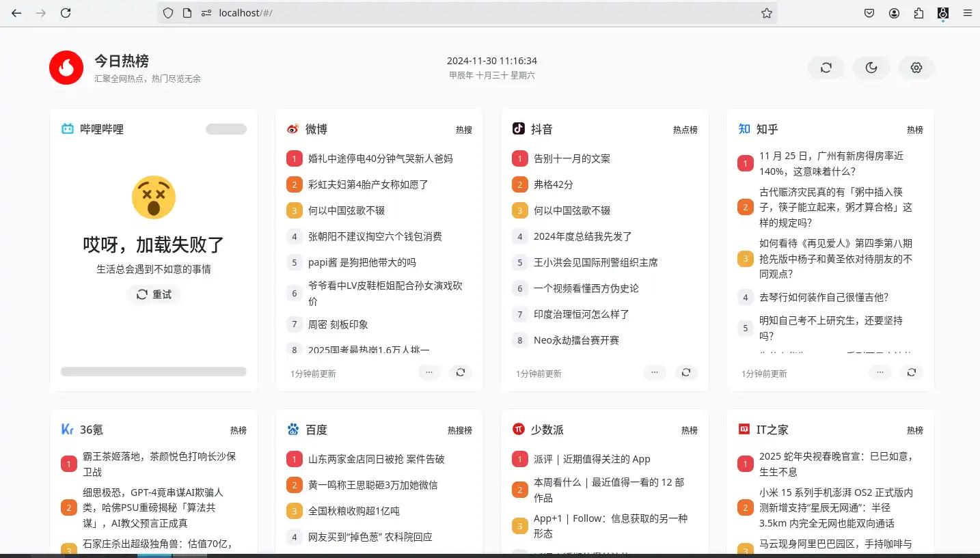Refresh the 微博 card list
The height and width of the screenshot is (558, 980).
[x=461, y=372]
